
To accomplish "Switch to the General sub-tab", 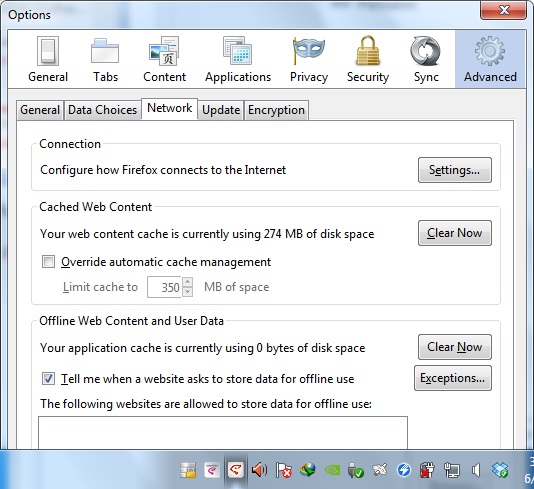I will click(x=40, y=110).
